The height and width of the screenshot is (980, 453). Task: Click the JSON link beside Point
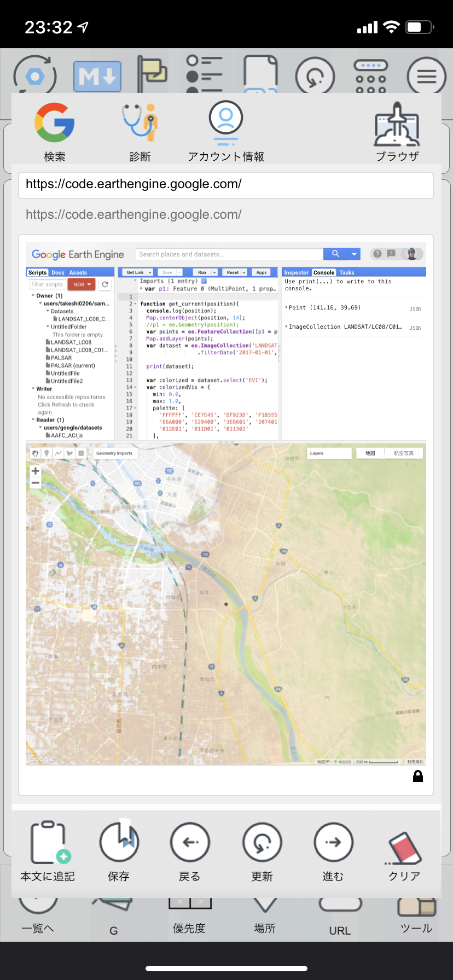[x=416, y=309]
